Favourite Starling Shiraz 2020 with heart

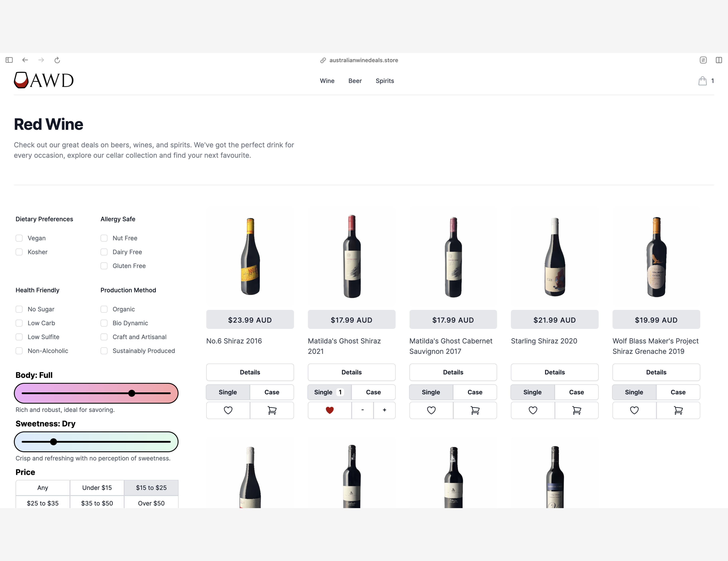tap(533, 410)
